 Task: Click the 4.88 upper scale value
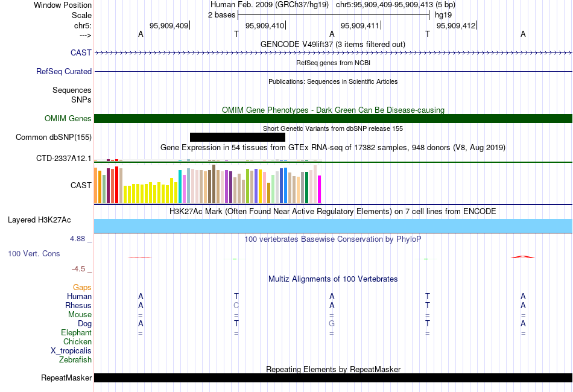pos(77,239)
